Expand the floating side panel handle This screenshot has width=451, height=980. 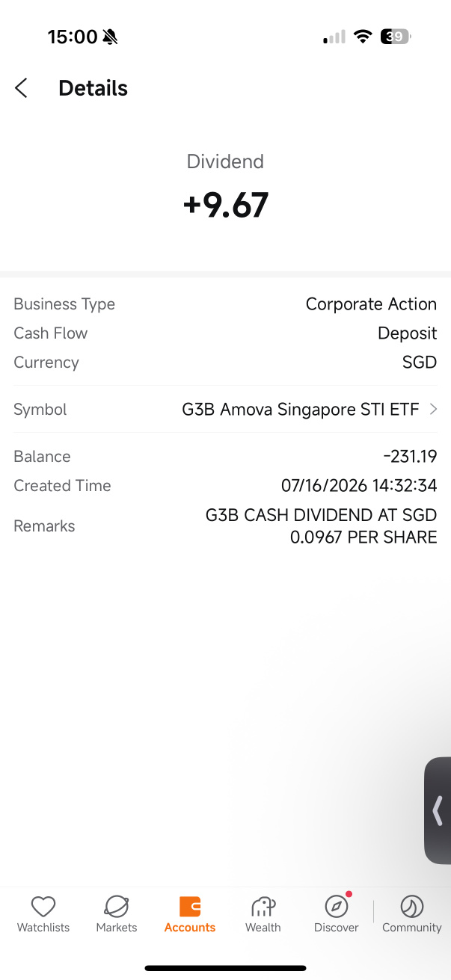click(438, 811)
